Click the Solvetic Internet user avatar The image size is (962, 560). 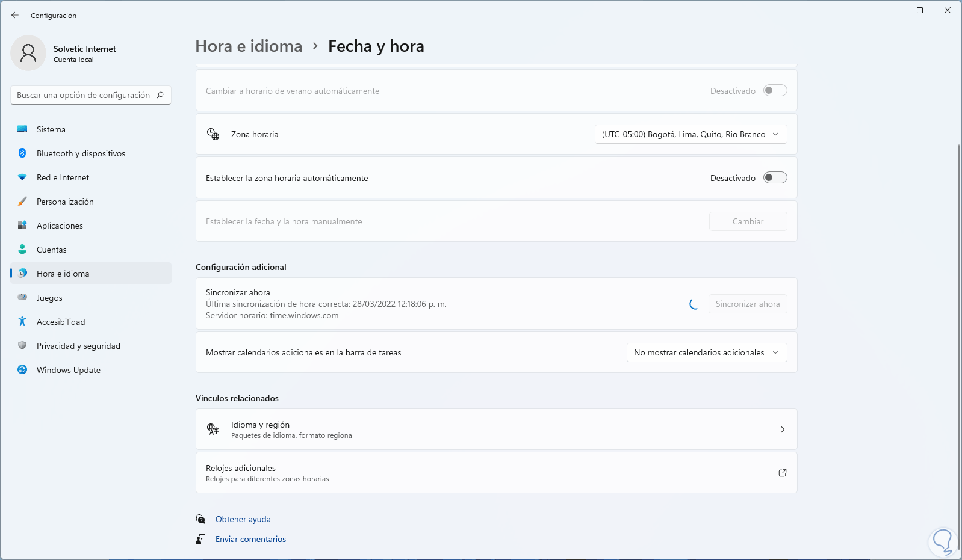(28, 53)
